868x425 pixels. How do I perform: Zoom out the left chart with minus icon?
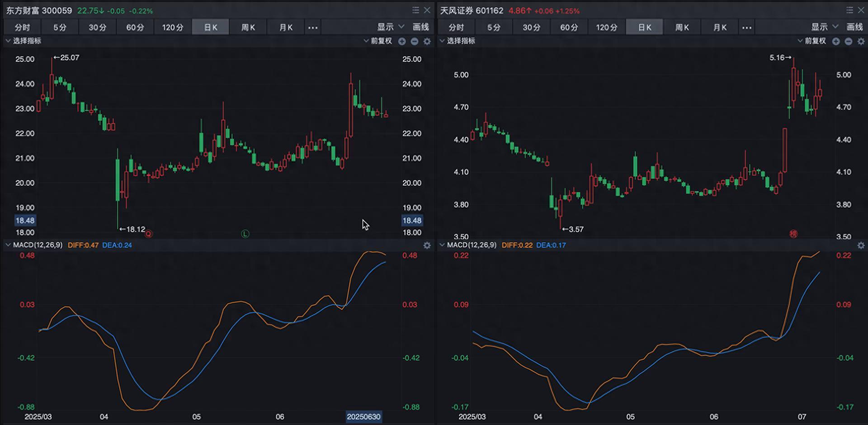tap(415, 41)
